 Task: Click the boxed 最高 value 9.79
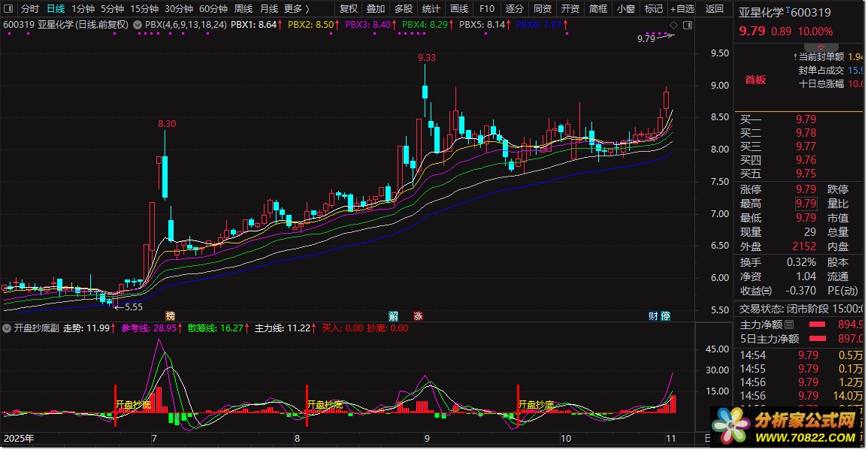click(x=806, y=204)
